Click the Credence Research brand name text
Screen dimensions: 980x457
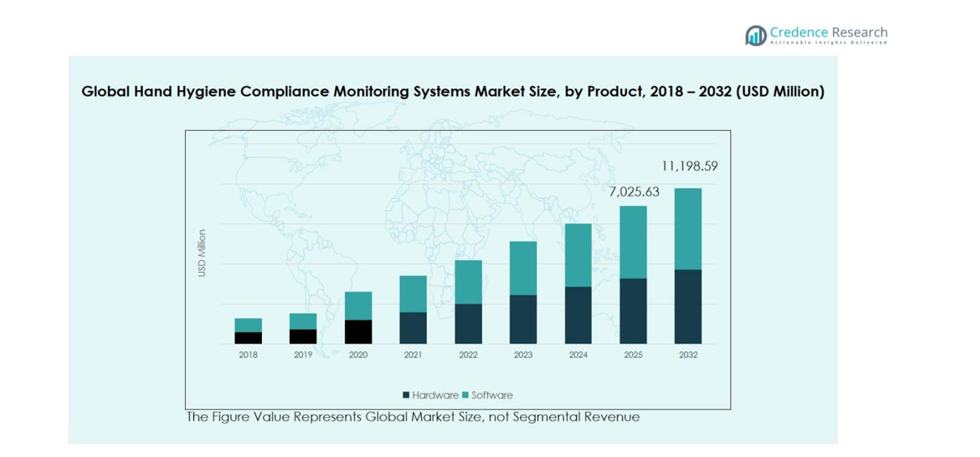[828, 32]
